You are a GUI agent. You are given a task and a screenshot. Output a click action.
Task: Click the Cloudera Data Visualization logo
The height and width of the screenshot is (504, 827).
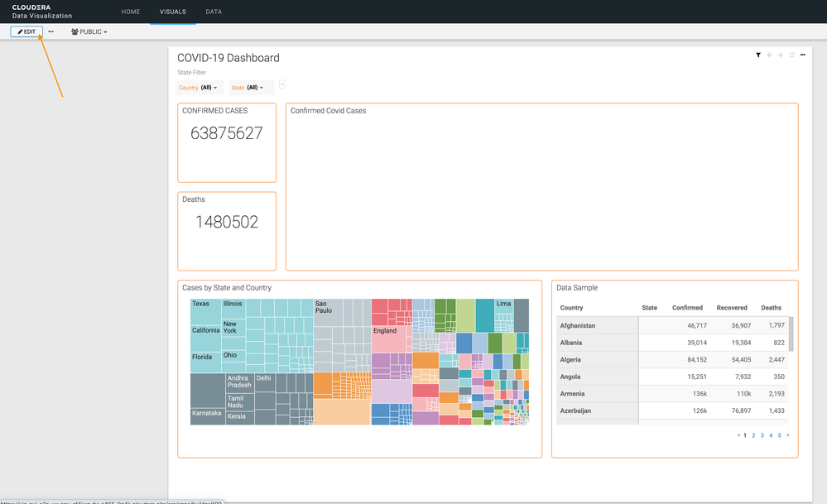(42, 12)
